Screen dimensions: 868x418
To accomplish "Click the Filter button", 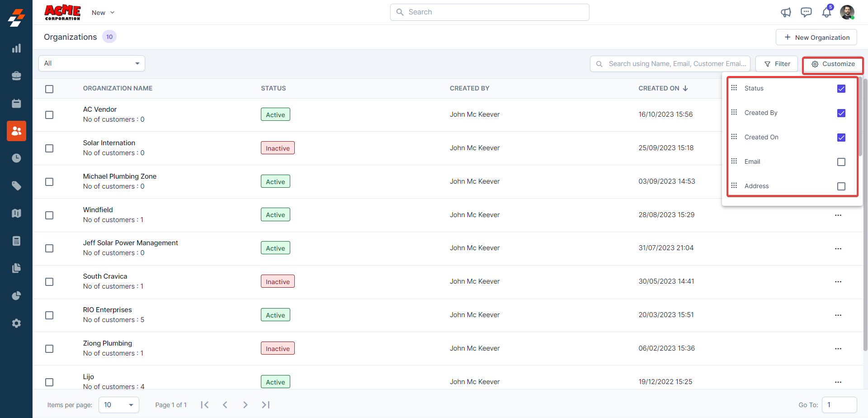I will [x=777, y=64].
